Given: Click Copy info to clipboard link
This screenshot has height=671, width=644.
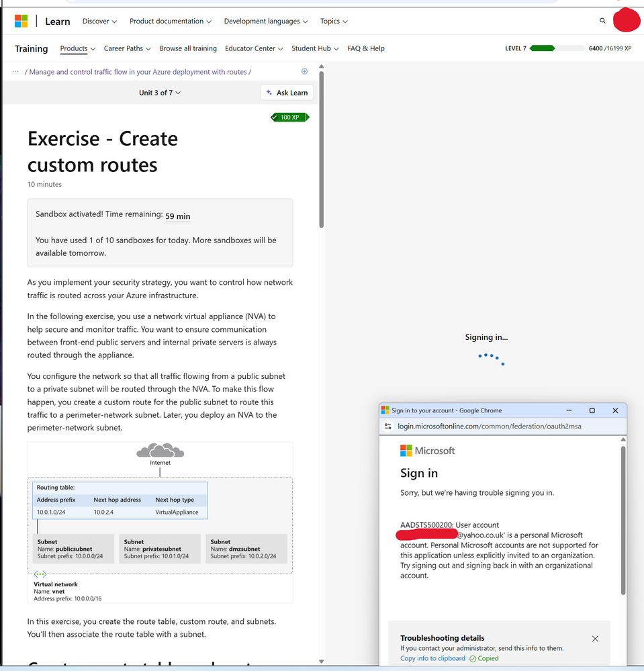Looking at the screenshot, I should point(432,658).
